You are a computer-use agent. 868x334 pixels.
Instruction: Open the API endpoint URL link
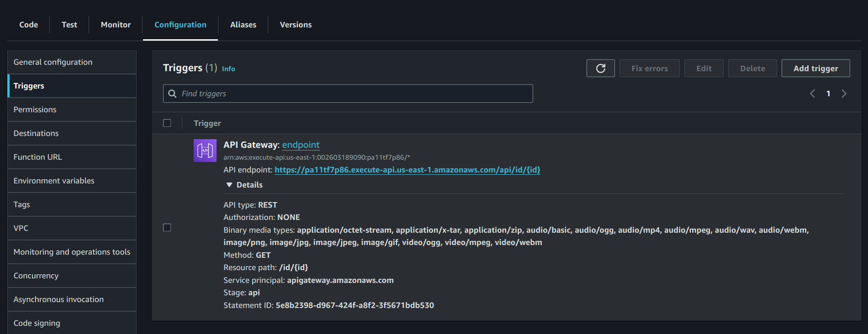[x=407, y=170]
